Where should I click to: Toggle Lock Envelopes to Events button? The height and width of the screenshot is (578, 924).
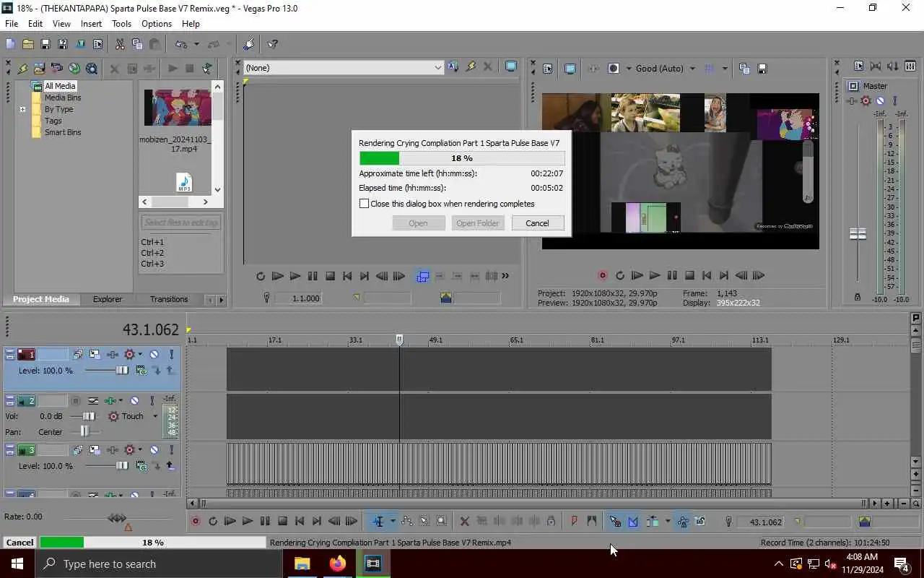coord(683,521)
